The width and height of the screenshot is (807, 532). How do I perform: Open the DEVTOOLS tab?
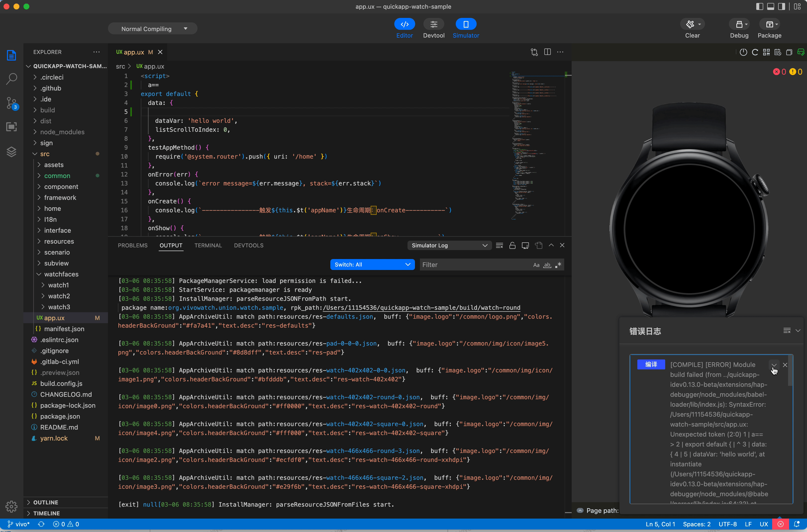click(x=249, y=245)
